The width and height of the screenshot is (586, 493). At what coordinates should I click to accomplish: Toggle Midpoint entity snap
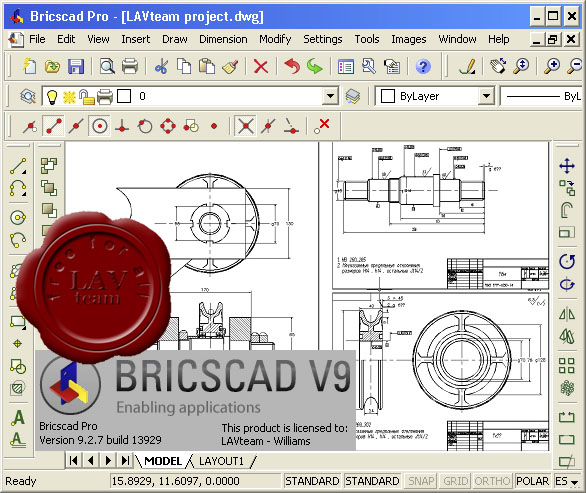(x=76, y=126)
